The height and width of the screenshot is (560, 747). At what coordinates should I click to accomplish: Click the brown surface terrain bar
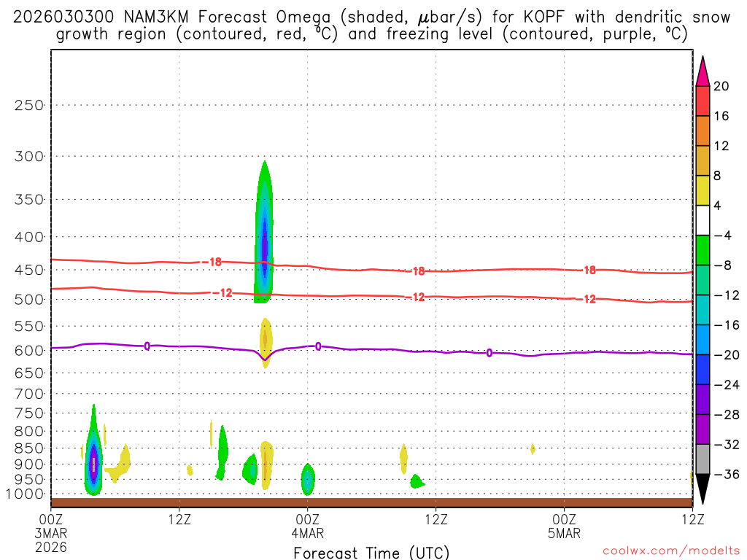[x=371, y=503]
